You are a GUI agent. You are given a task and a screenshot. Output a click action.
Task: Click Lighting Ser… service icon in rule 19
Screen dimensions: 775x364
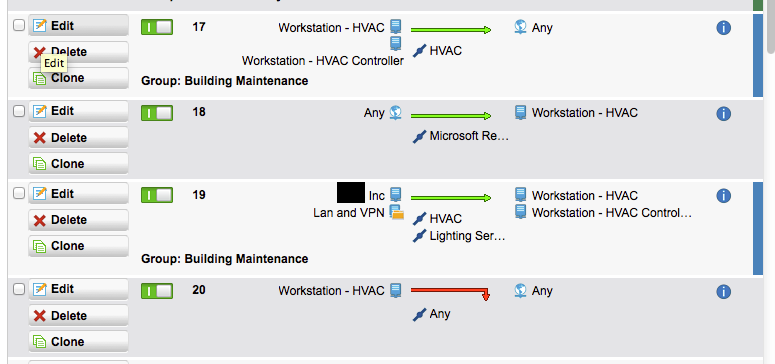point(419,236)
